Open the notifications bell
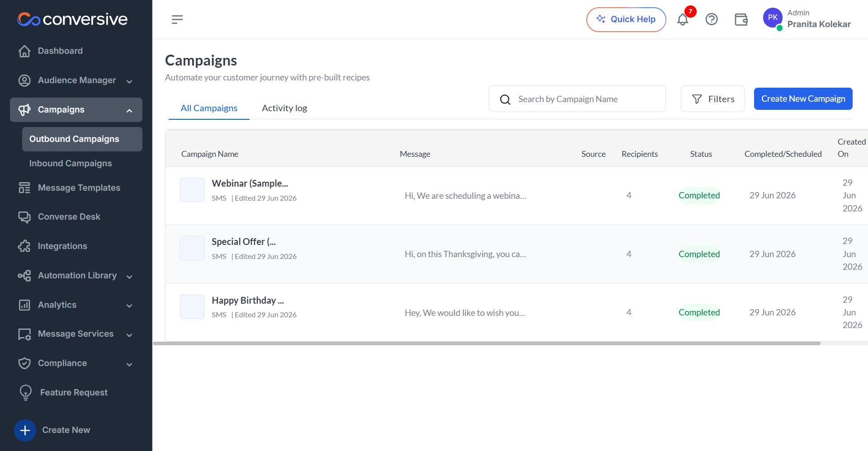868x451 pixels. point(683,19)
